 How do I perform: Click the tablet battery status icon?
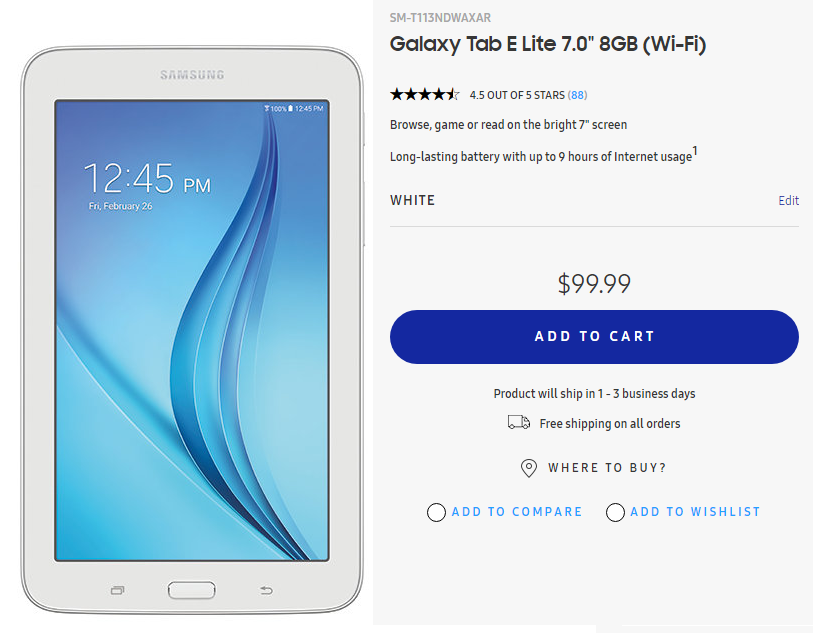point(290,108)
